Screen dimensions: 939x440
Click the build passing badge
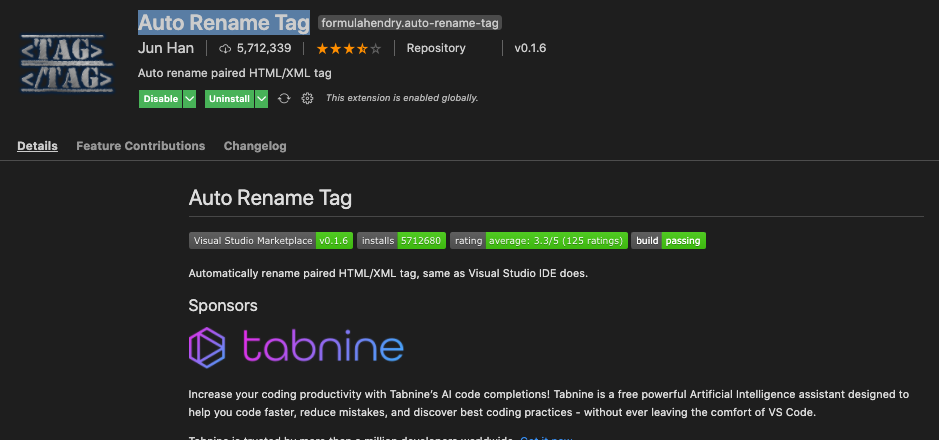pos(668,241)
